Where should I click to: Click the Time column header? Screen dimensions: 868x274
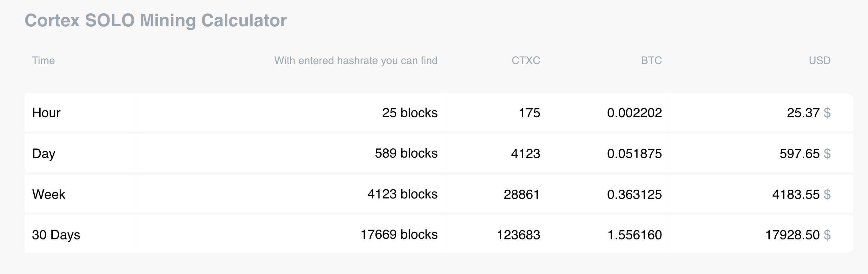(43, 60)
